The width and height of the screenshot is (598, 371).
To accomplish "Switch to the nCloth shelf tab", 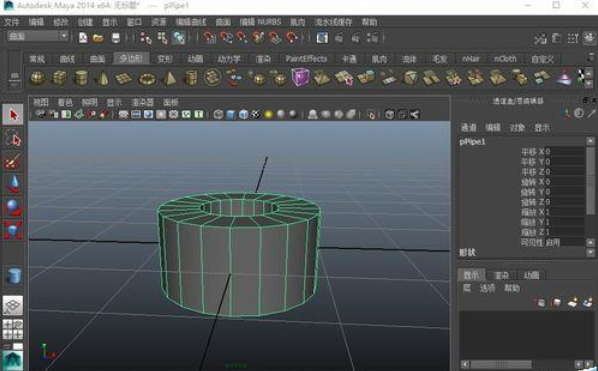I will 505,59.
